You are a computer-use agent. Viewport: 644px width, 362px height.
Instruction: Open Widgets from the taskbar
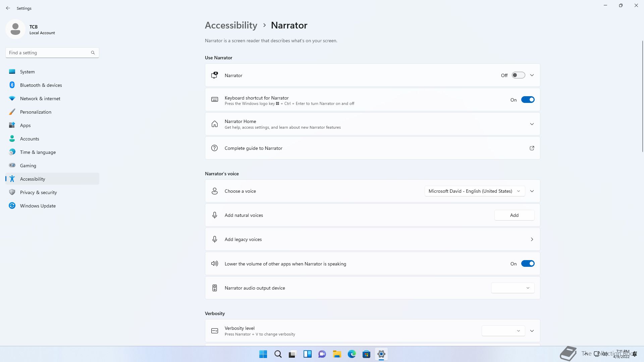[308, 354]
